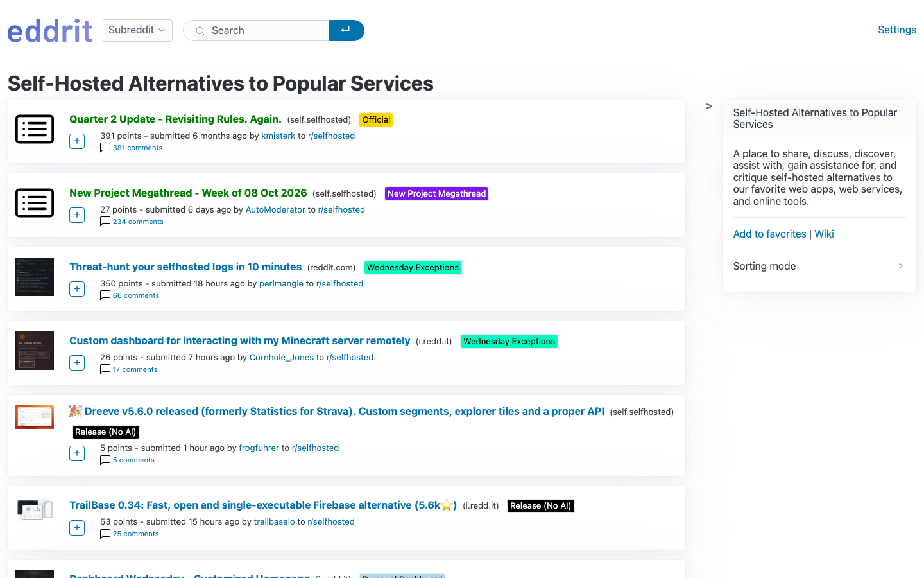Click the text-post icon of New Project Megathread
Image resolution: width=924 pixels, height=578 pixels.
click(x=35, y=203)
